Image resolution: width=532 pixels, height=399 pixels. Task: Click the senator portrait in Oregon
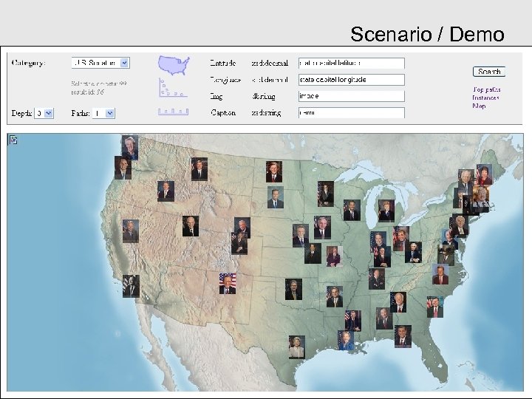tap(123, 168)
